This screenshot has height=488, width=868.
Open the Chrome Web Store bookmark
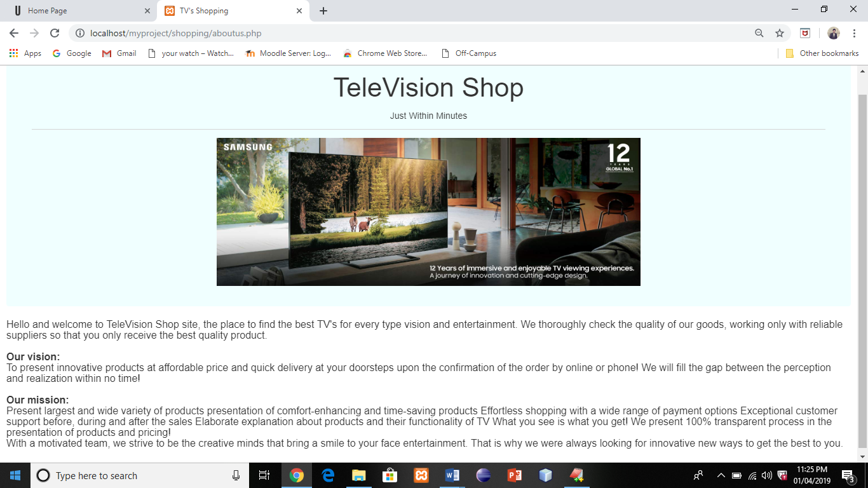(x=385, y=53)
